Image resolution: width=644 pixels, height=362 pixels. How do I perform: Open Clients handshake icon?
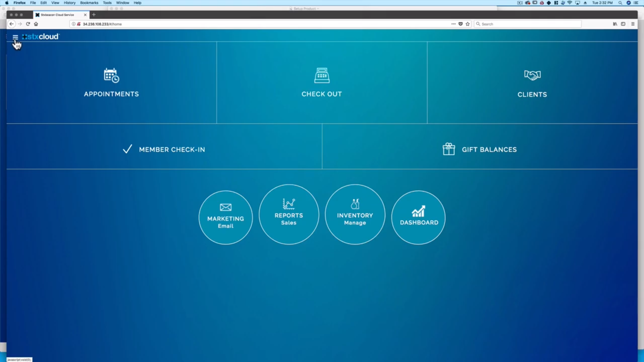click(x=532, y=75)
